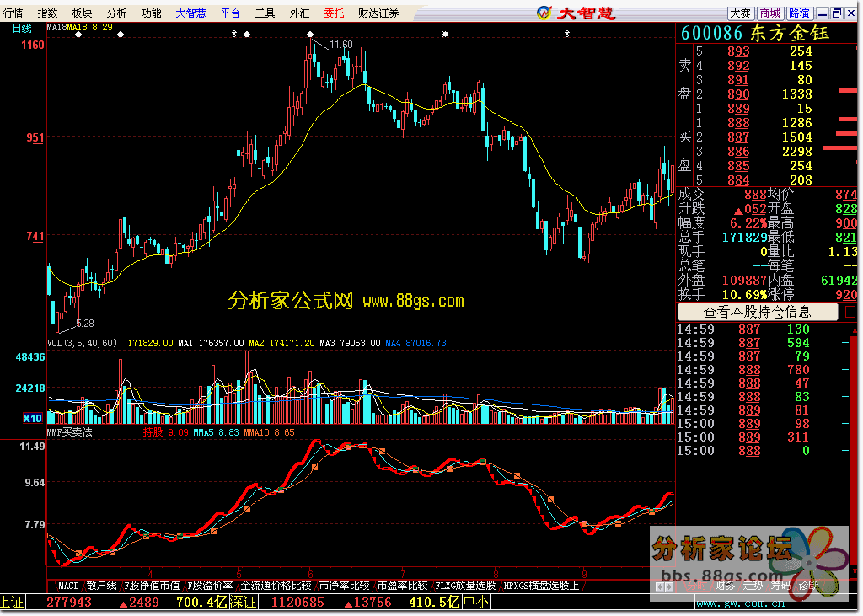Viewport: 863px width, 616px height.
Task: Click the 11.60 high price annotation
Action: pyautogui.click(x=341, y=44)
